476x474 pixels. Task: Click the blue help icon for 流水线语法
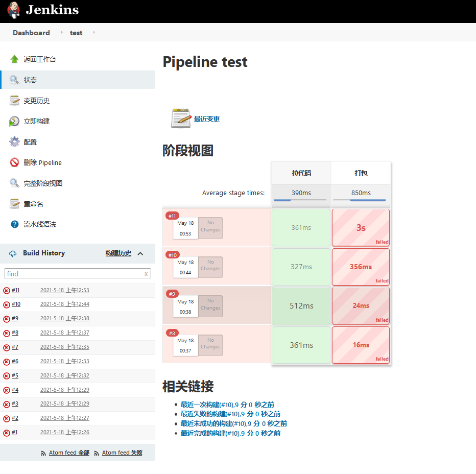click(15, 224)
